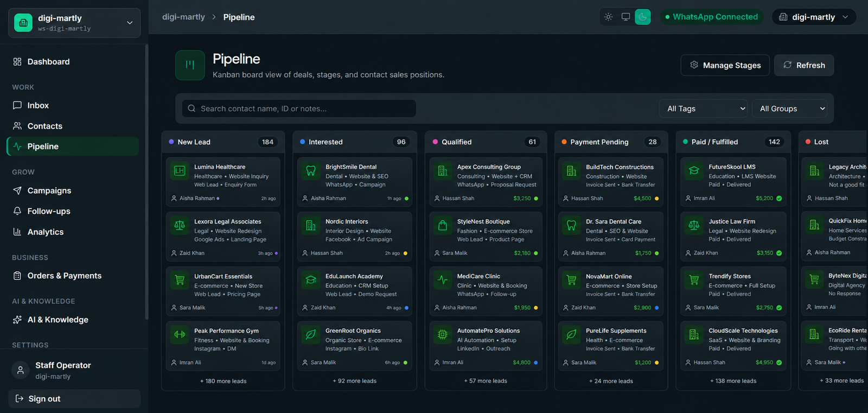Show 92 more leads in Interested
The height and width of the screenshot is (413, 868).
click(355, 381)
